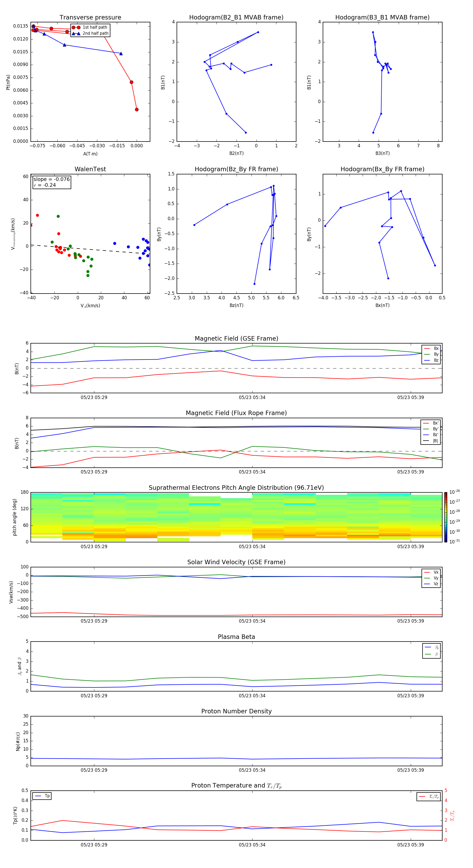This screenshot has width=473, height=868.
Task: Click "05/23 05:34" tick under Proton Temperature plot
Action: pyautogui.click(x=252, y=845)
